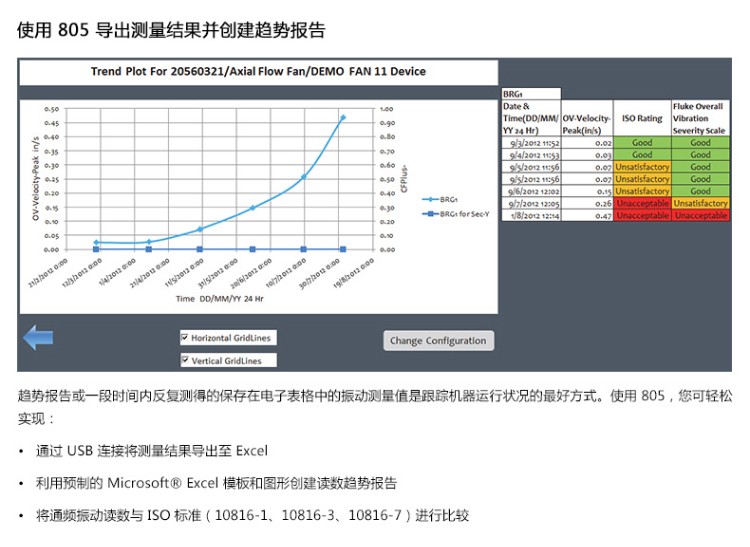This screenshot has height=547, width=750.
Task: Click the orange Unsatisfactory cell in Fluke column
Action: (700, 203)
